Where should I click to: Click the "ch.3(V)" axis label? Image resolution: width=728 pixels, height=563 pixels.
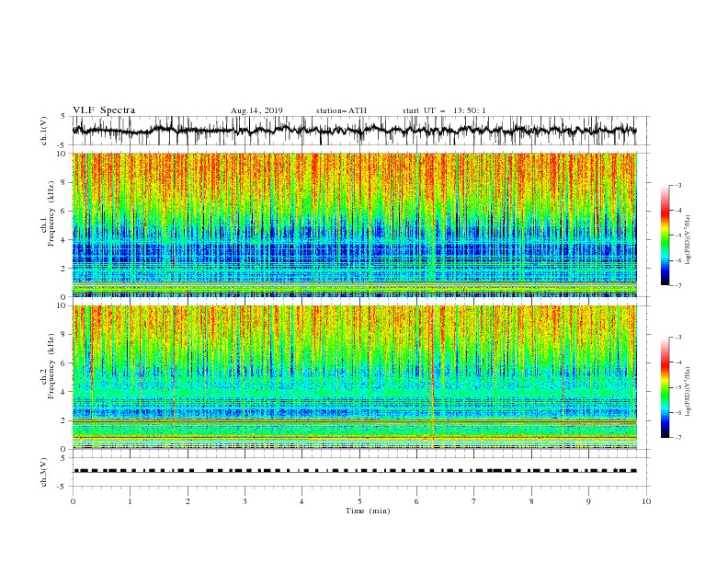[44, 472]
